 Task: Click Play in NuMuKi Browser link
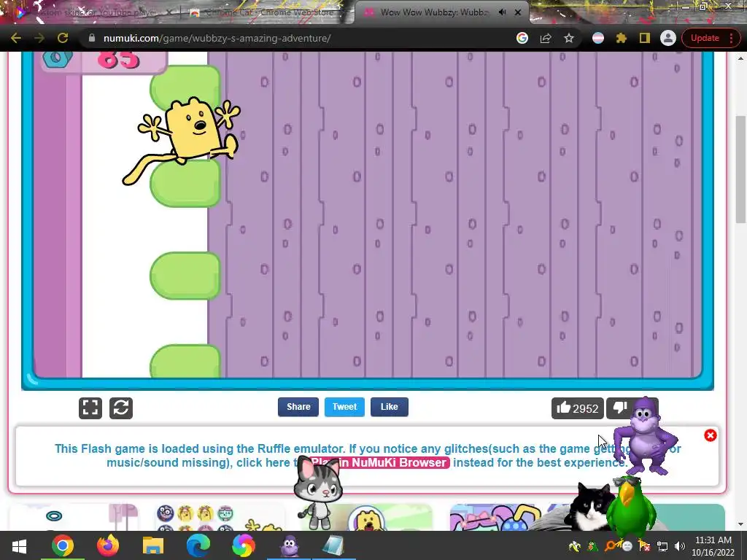pos(379,462)
